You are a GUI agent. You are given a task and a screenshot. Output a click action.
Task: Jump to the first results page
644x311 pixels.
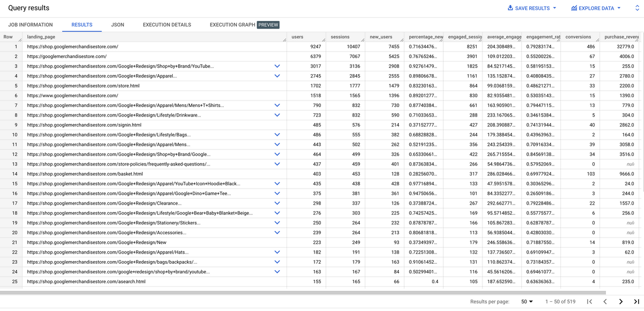click(x=589, y=301)
